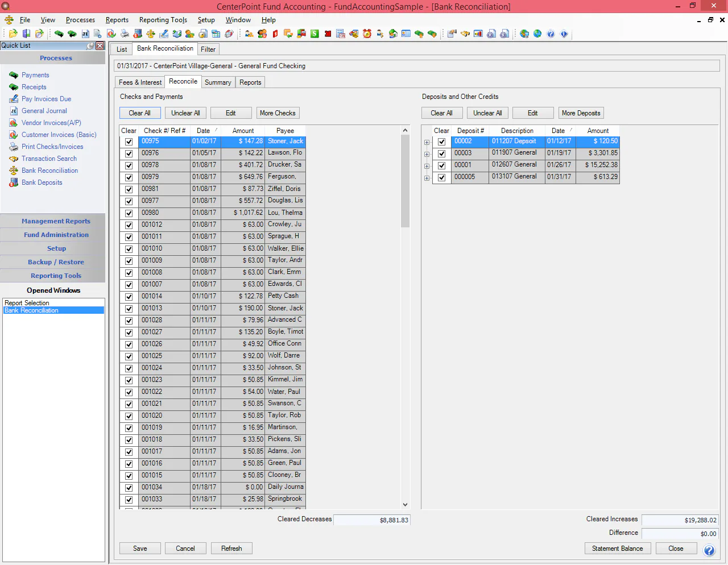
Task: Toggle the Clear checkbox for check 001014
Action: [x=129, y=297]
